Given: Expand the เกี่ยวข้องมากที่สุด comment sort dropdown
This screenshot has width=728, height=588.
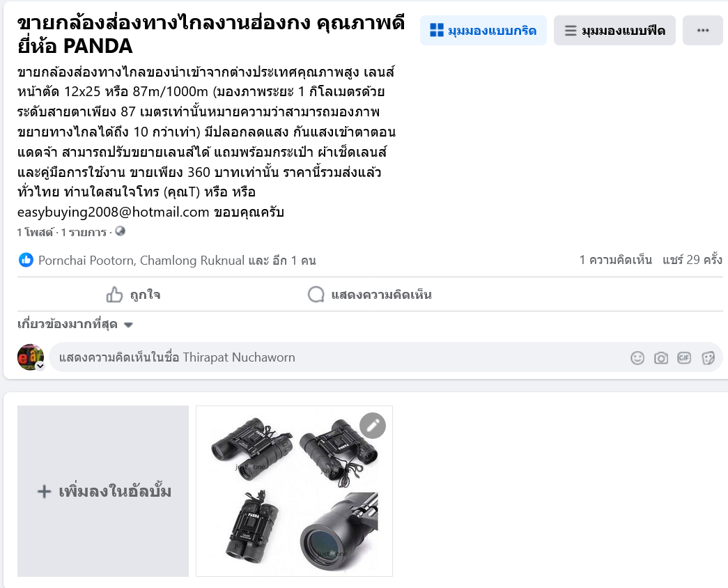Looking at the screenshot, I should click(x=75, y=324).
